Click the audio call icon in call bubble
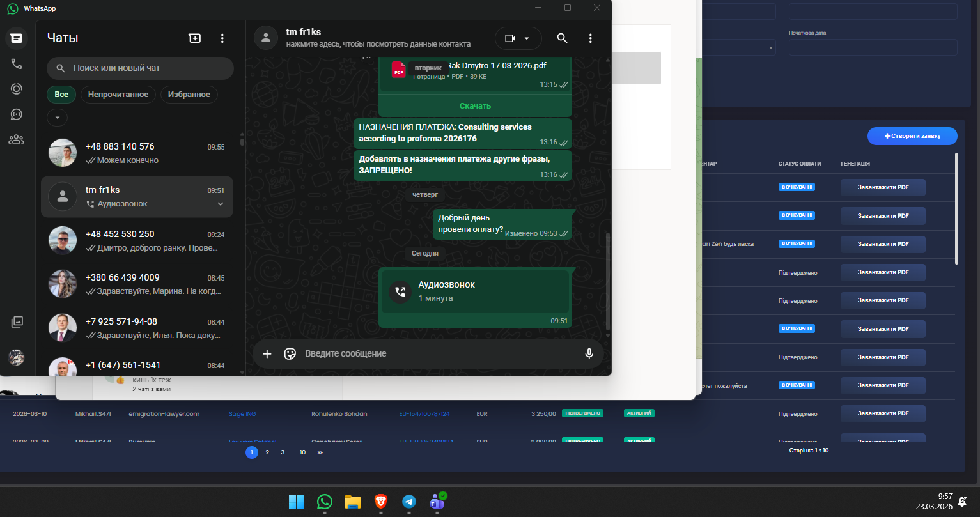 (400, 291)
